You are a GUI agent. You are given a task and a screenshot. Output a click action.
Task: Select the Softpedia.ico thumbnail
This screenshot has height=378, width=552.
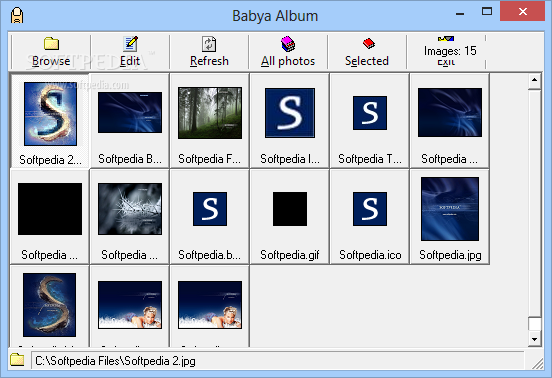coord(370,209)
